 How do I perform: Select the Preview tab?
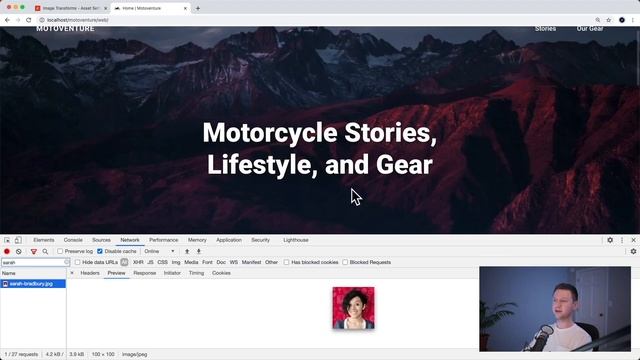pyautogui.click(x=116, y=273)
